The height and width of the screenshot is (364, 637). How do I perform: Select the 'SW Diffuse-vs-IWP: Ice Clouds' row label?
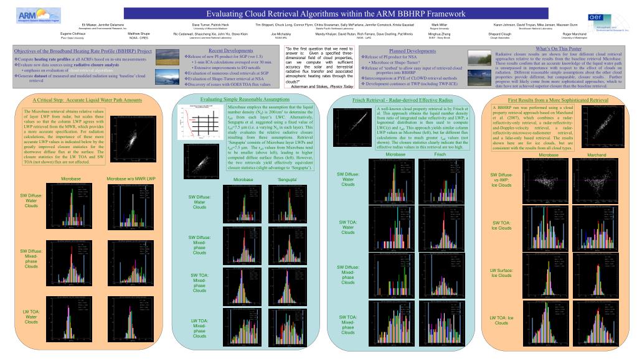501,180
